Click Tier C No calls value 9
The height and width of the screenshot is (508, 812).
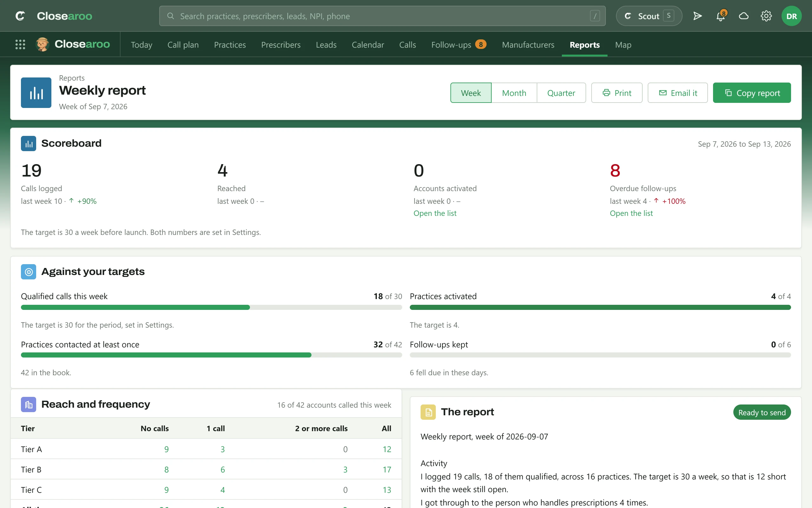pyautogui.click(x=167, y=490)
